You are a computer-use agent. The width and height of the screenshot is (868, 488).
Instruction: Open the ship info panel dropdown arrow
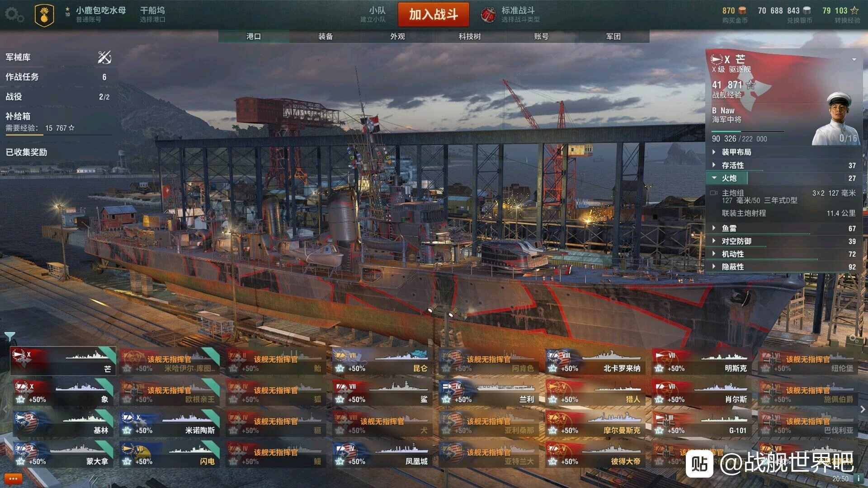pyautogui.click(x=854, y=59)
